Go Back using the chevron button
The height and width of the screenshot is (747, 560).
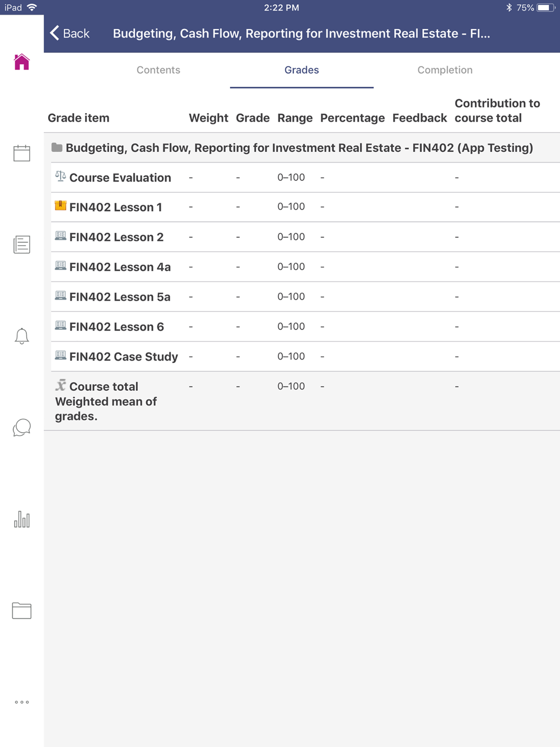pyautogui.click(x=70, y=33)
